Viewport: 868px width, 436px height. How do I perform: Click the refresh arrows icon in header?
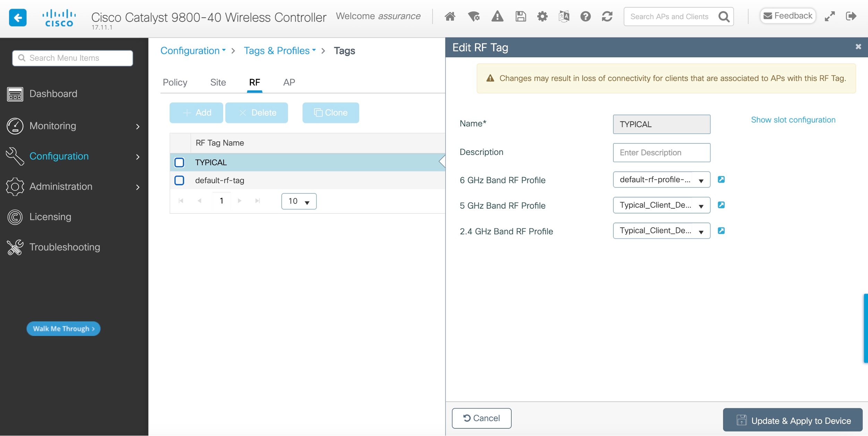607,16
